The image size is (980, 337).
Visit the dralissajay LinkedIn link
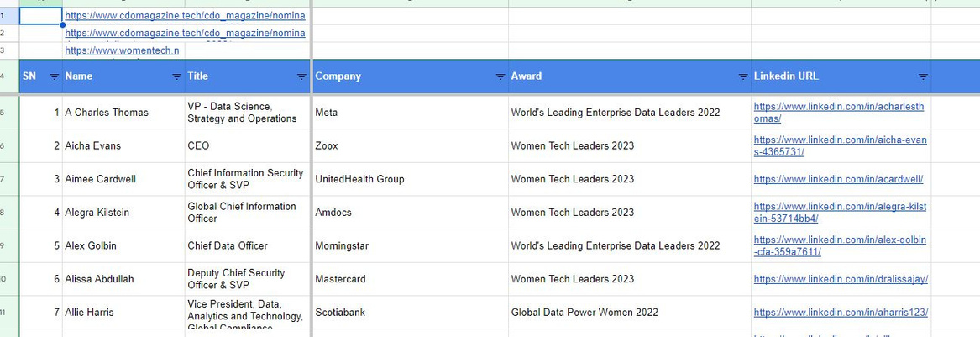point(841,280)
